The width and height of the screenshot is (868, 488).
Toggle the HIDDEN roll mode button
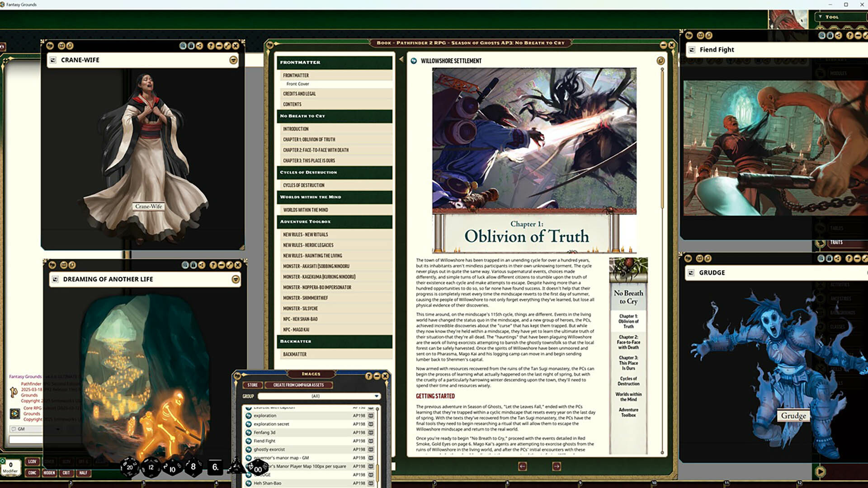pos(49,473)
